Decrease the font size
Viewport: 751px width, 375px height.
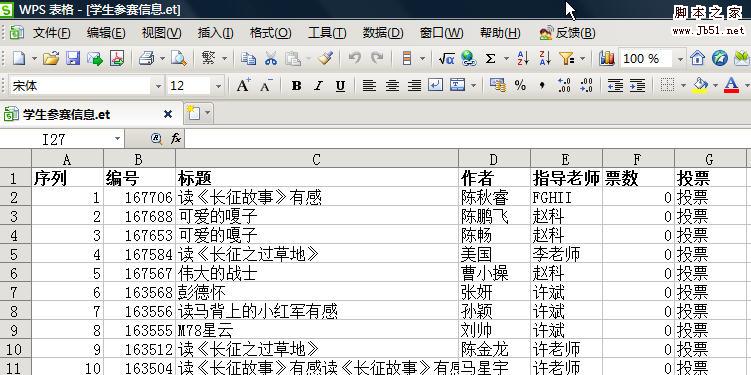click(x=266, y=86)
